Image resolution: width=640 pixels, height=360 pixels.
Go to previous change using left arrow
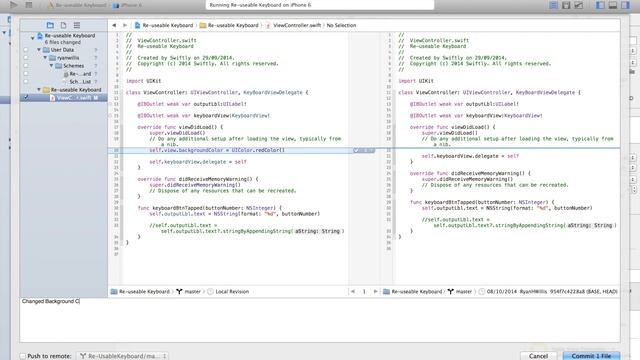[x=353, y=291]
